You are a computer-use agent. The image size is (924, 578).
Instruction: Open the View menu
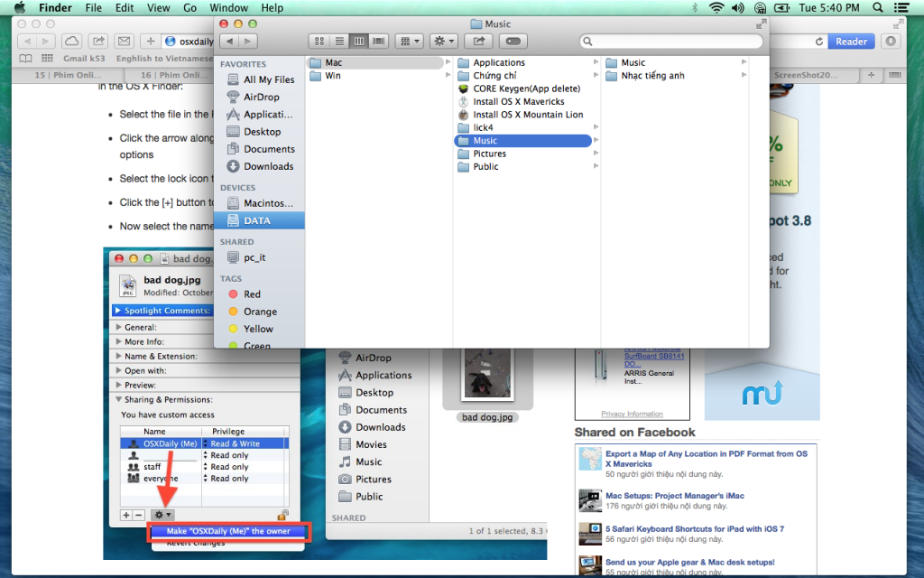click(158, 7)
